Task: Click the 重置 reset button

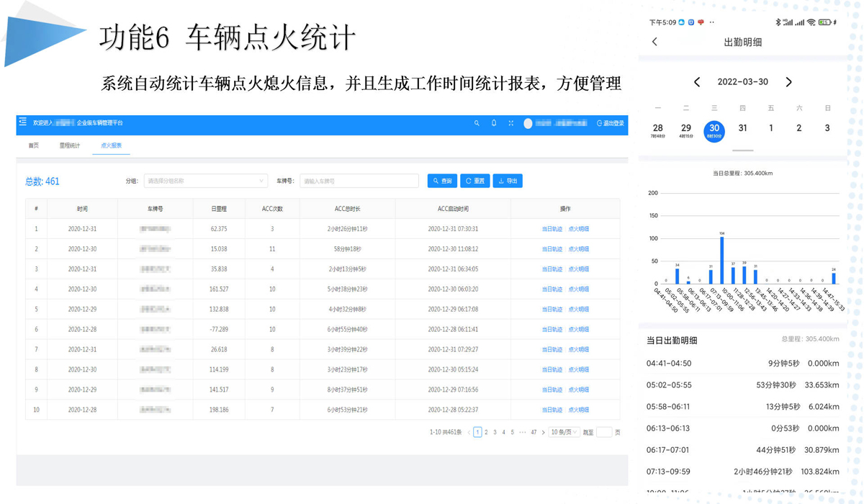Action: [475, 181]
